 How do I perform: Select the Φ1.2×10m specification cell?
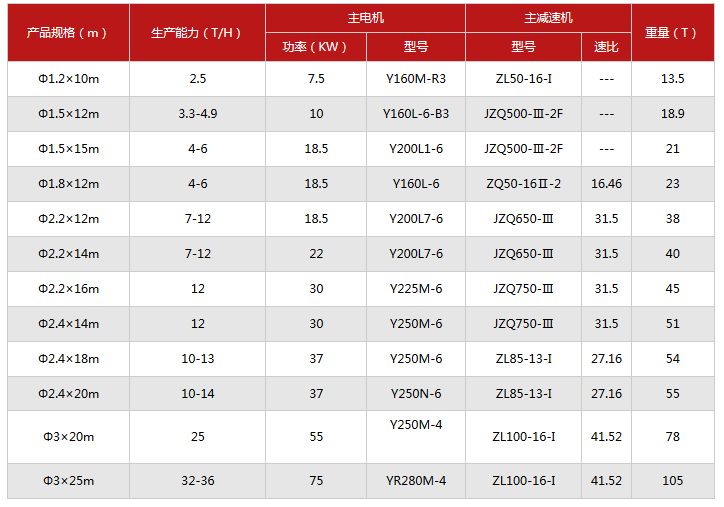[x=68, y=79]
